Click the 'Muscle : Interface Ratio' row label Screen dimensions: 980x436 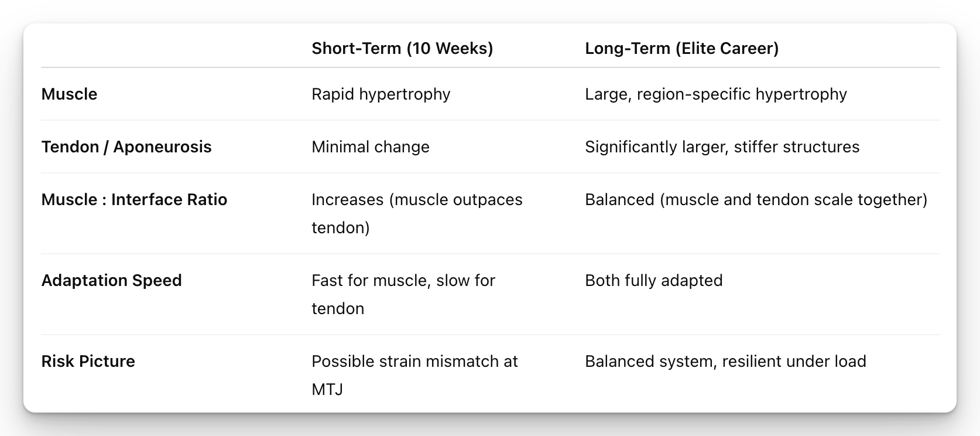coord(134,199)
